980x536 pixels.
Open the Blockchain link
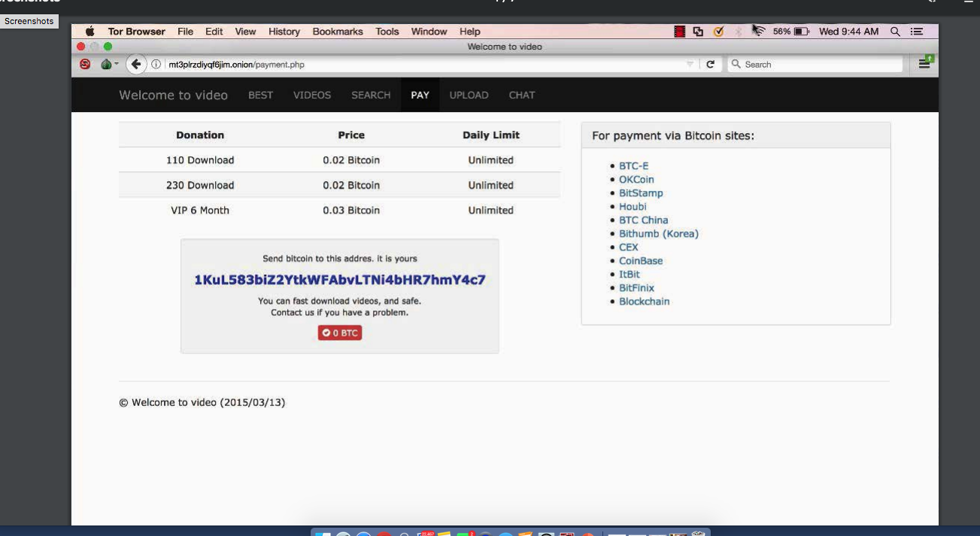tap(645, 301)
